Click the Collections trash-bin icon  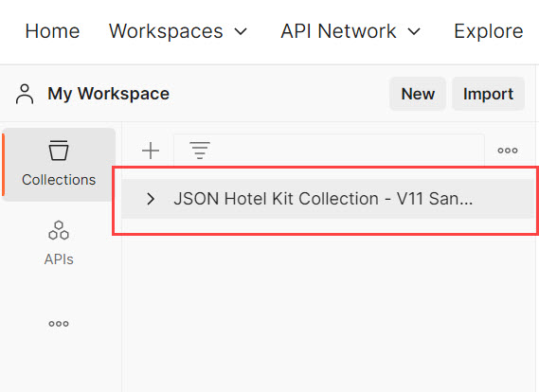59,151
